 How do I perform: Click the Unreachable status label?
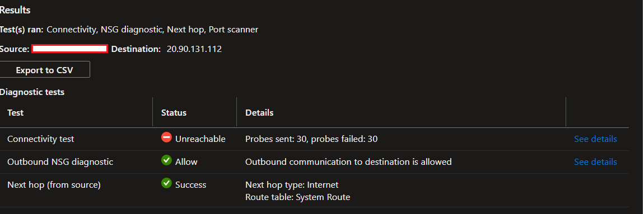tap(200, 139)
